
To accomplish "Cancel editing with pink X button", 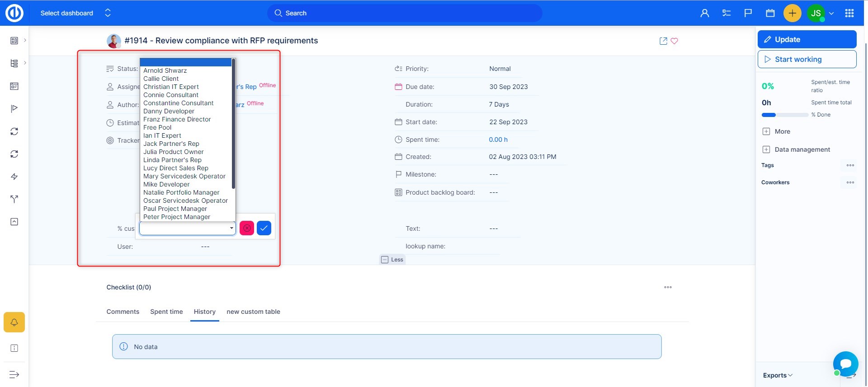I will click(247, 228).
